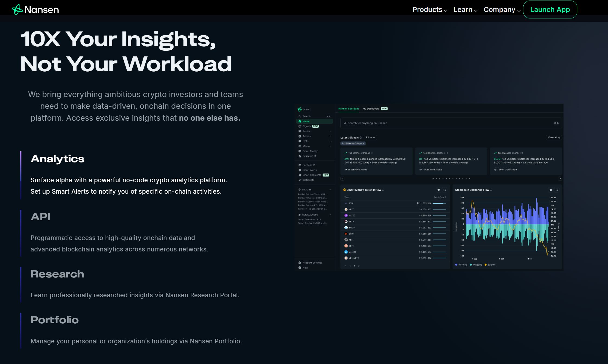Screen dimensions: 608x364
Task: Click View All next to Latest Signals
Action: tap(554, 138)
